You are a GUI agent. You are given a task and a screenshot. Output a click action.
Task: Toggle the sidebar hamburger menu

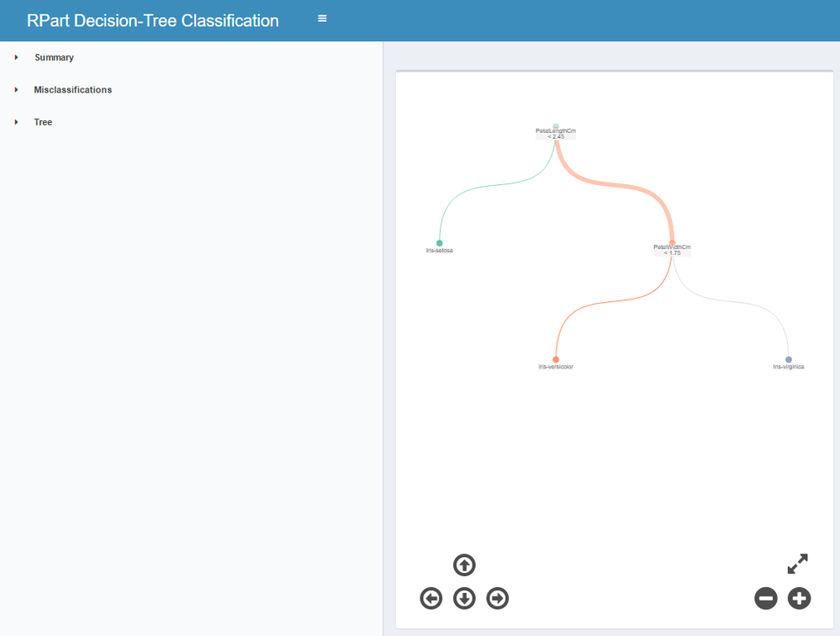322,19
